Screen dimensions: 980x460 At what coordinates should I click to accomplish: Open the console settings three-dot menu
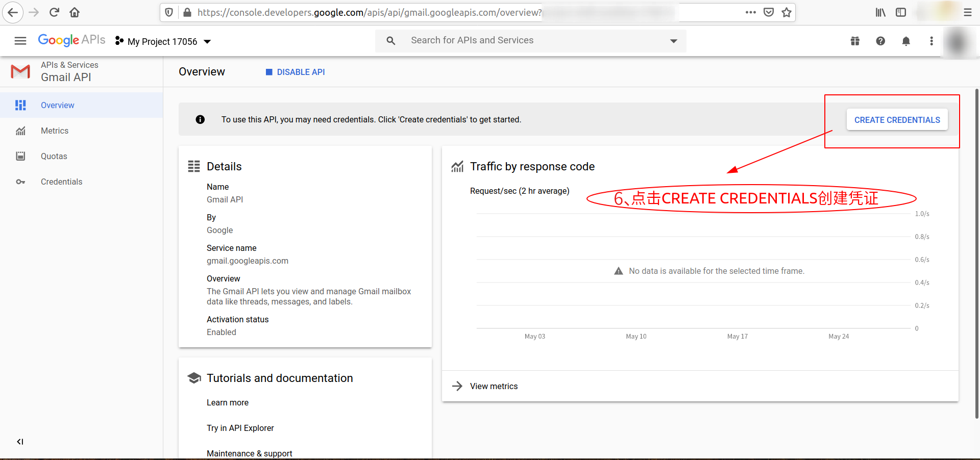point(932,41)
